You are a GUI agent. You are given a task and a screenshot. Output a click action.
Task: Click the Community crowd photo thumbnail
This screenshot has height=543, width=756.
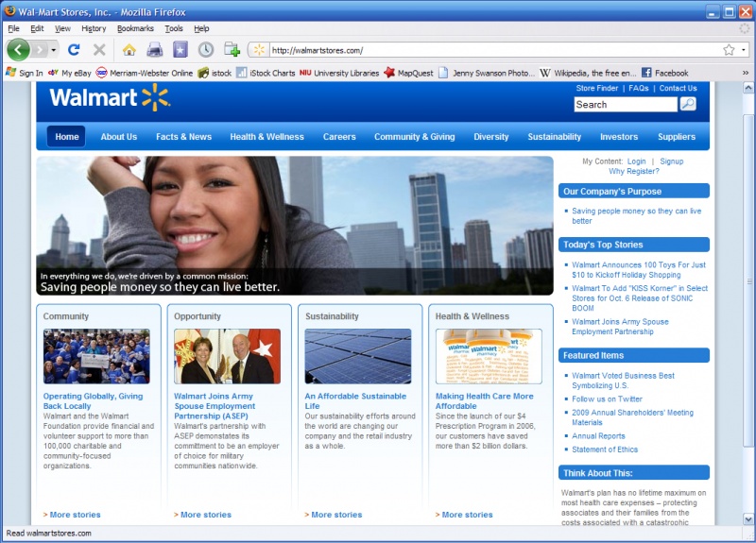click(x=96, y=356)
